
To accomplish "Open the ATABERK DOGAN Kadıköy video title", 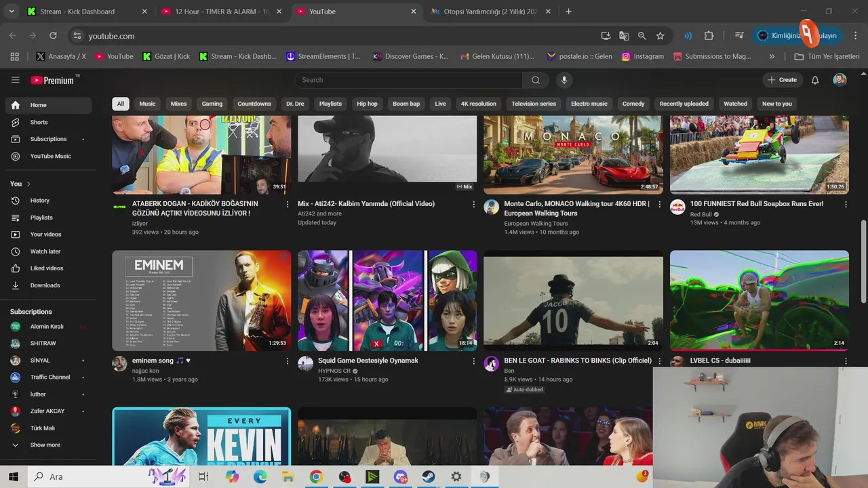I will pos(195,208).
